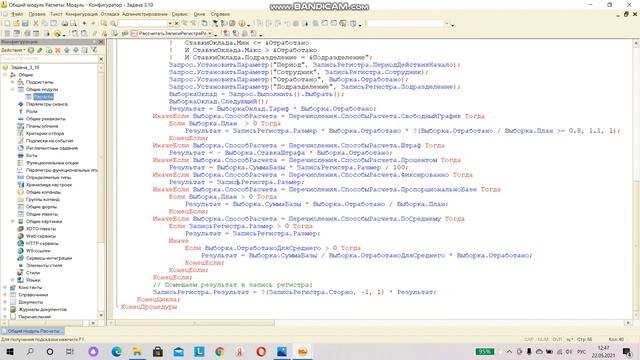The height and width of the screenshot is (360, 640).
Task: Select Web-сервисы tree item
Action: pos(41,236)
